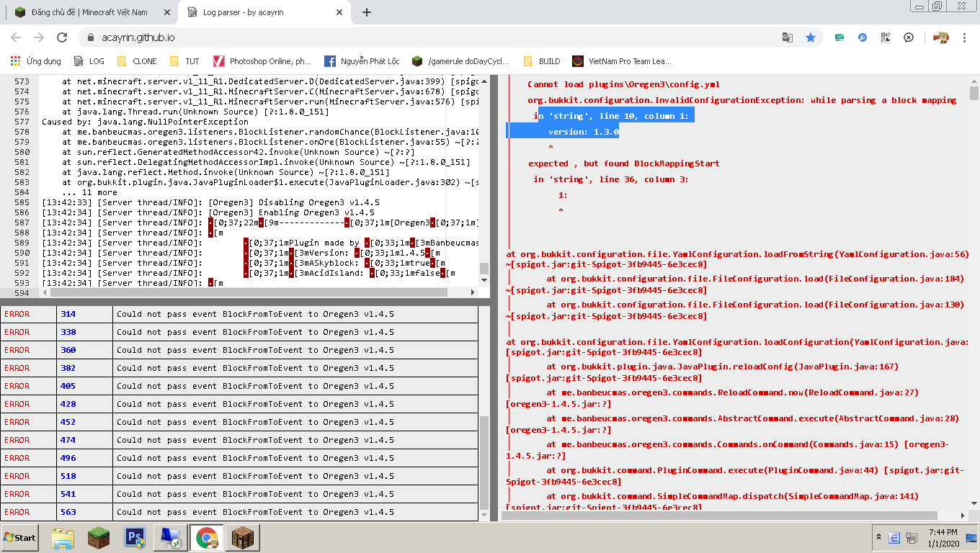This screenshot has height=553, width=980.
Task: Click the address bar showing acayrin.github.io
Action: (432, 37)
